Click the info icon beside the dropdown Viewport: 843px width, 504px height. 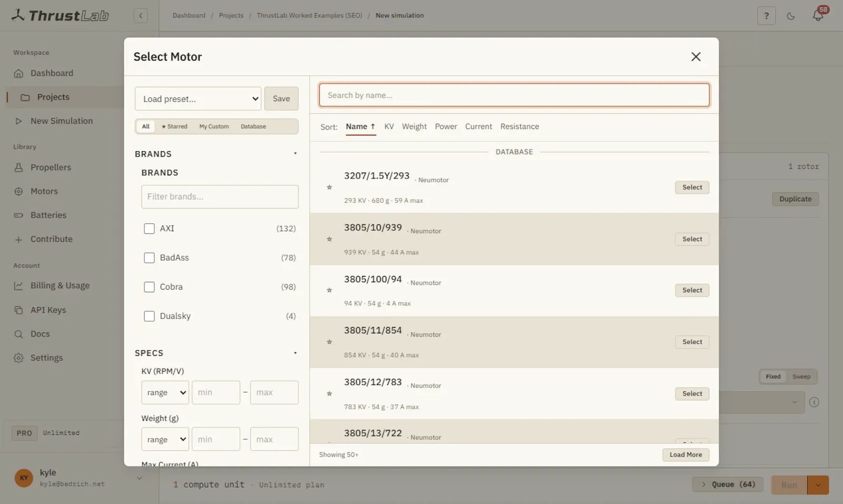pos(814,402)
